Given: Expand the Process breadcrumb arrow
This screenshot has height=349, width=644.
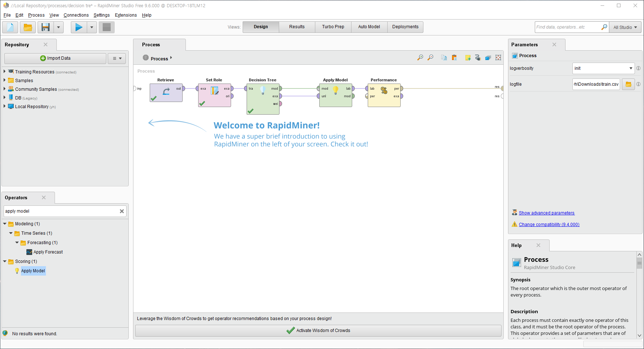Looking at the screenshot, I should (x=171, y=58).
